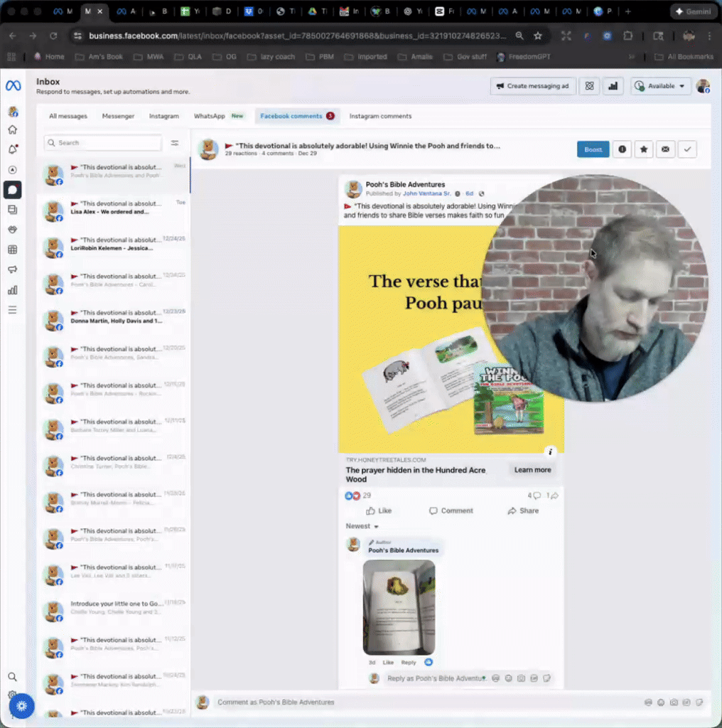Open the sidebar search magnifier icon

(13, 677)
